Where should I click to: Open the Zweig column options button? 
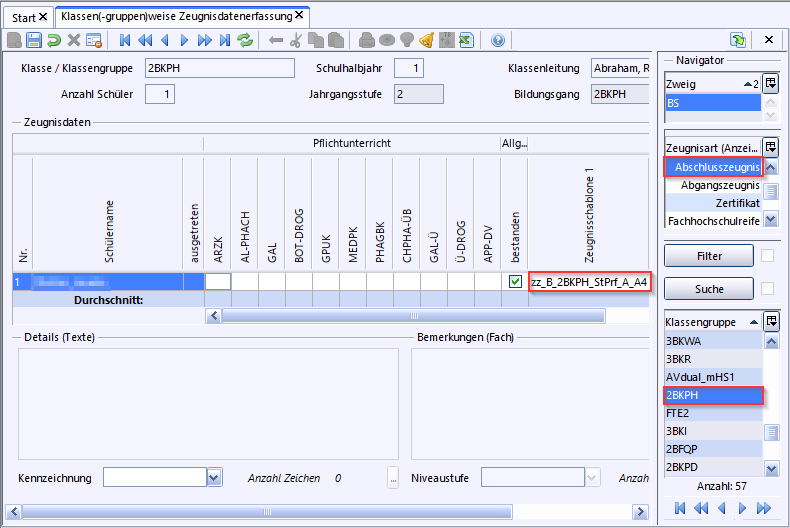(x=771, y=85)
